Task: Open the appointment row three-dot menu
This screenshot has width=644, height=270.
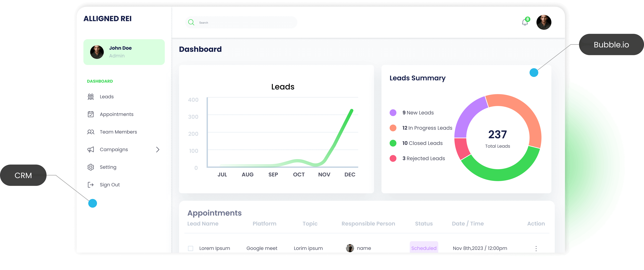Action: pos(536,248)
